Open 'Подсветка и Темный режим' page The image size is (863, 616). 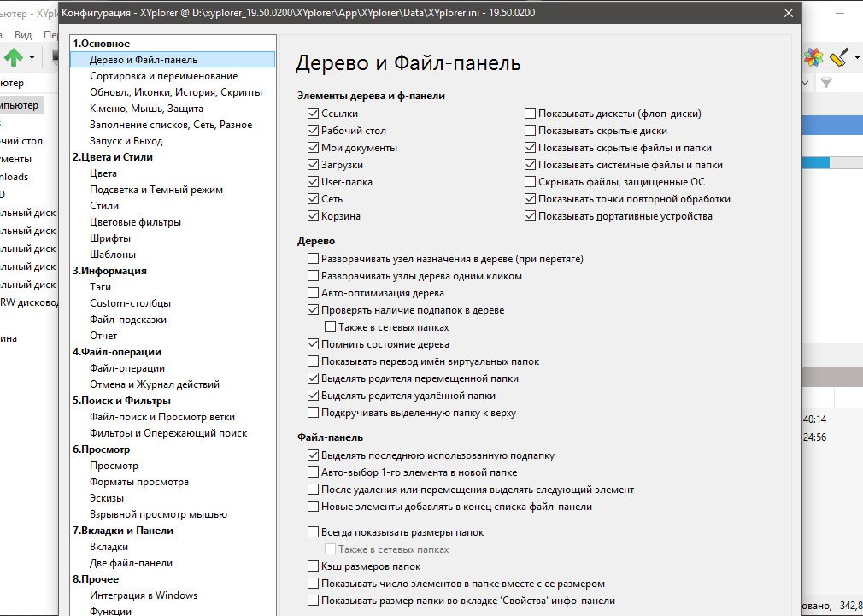(x=156, y=190)
